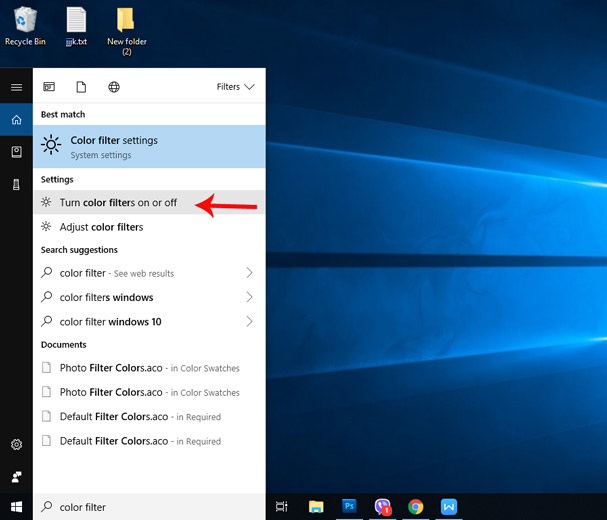Expand the Filters dropdown
Viewport: 607px width, 520px height.
point(236,87)
